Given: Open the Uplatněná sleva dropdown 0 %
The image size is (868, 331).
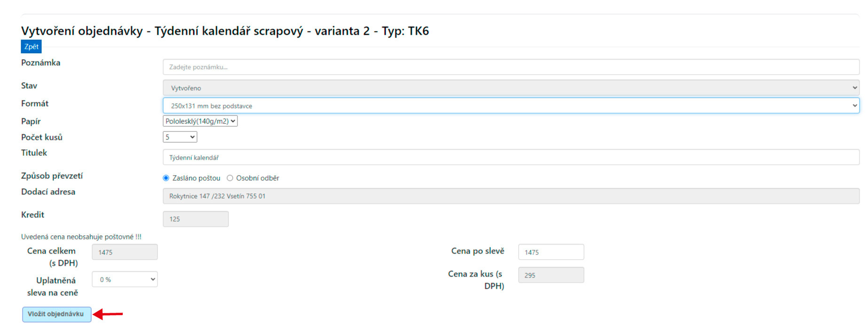Looking at the screenshot, I should (x=125, y=279).
